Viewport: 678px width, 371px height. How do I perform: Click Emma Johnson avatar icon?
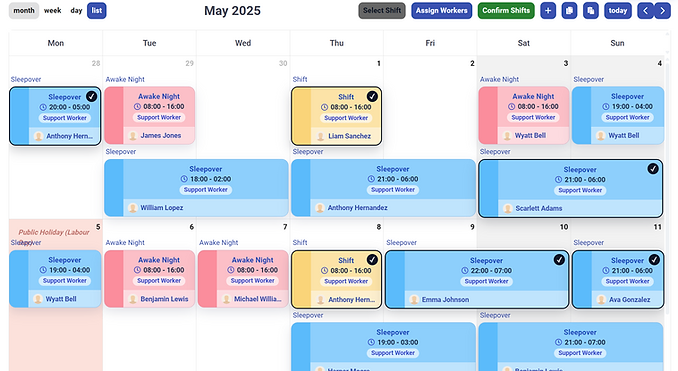[x=414, y=300]
